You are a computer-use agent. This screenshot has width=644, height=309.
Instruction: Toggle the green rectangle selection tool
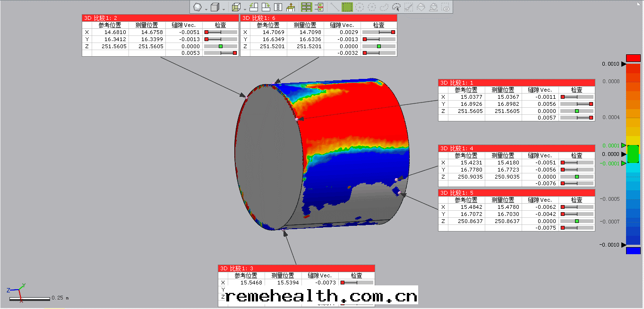coord(347,7)
